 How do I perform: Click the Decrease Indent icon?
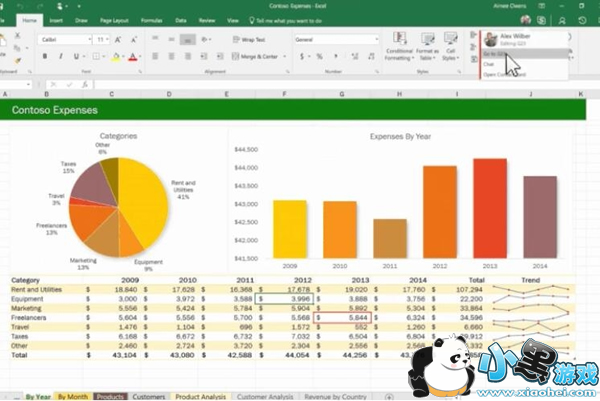(x=204, y=56)
